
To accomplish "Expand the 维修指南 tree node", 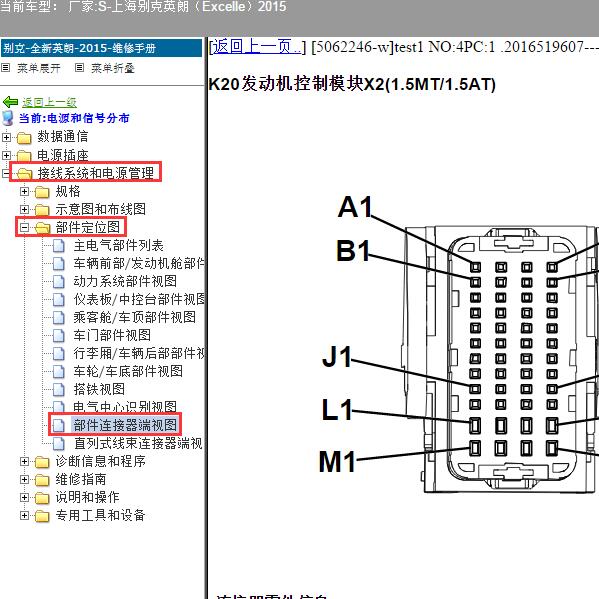I will point(24,479).
